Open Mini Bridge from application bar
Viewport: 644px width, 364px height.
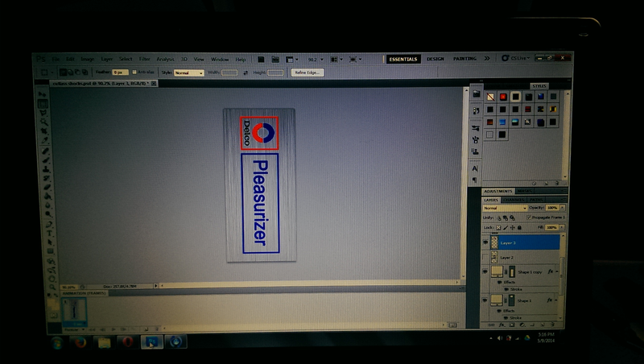coord(275,60)
